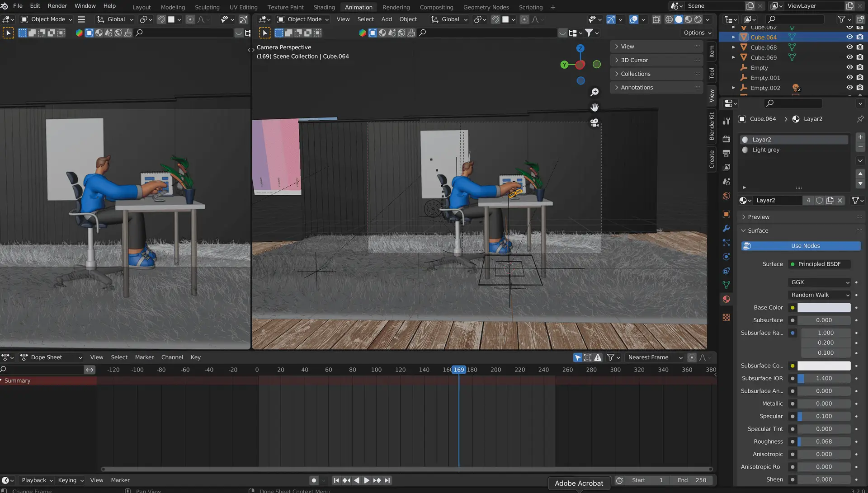
Task: Click the Use Nodes button
Action: click(x=805, y=246)
